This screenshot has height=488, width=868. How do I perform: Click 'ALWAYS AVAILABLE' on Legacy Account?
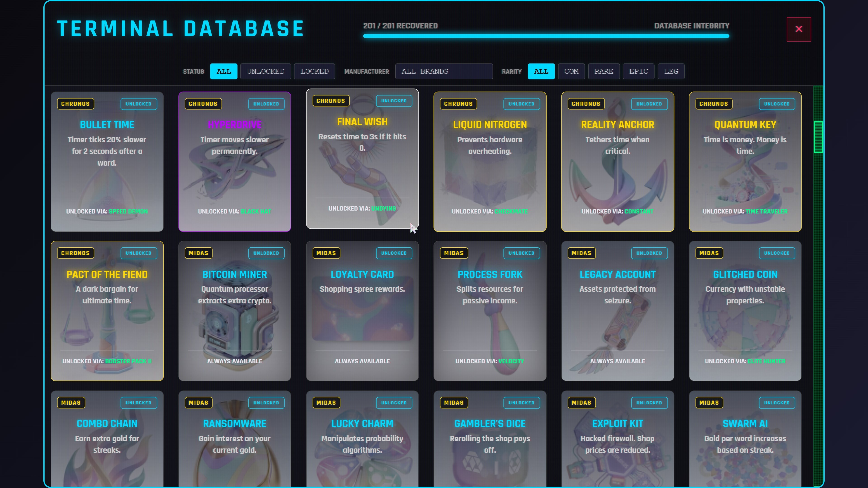pyautogui.click(x=618, y=361)
